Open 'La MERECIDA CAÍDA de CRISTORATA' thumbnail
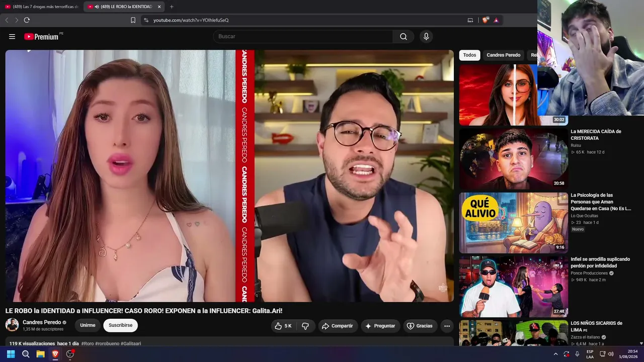Image resolution: width=644 pixels, height=362 pixels. (x=513, y=158)
